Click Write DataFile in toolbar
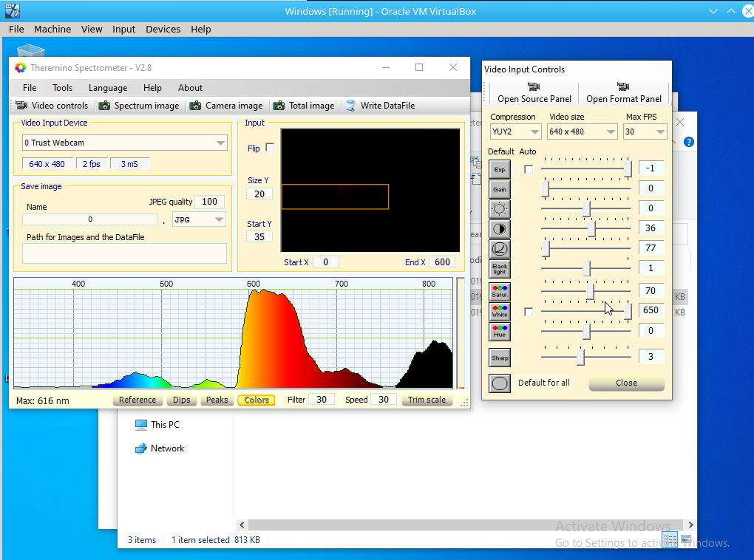Viewport: 754px width, 560px height. pos(381,105)
